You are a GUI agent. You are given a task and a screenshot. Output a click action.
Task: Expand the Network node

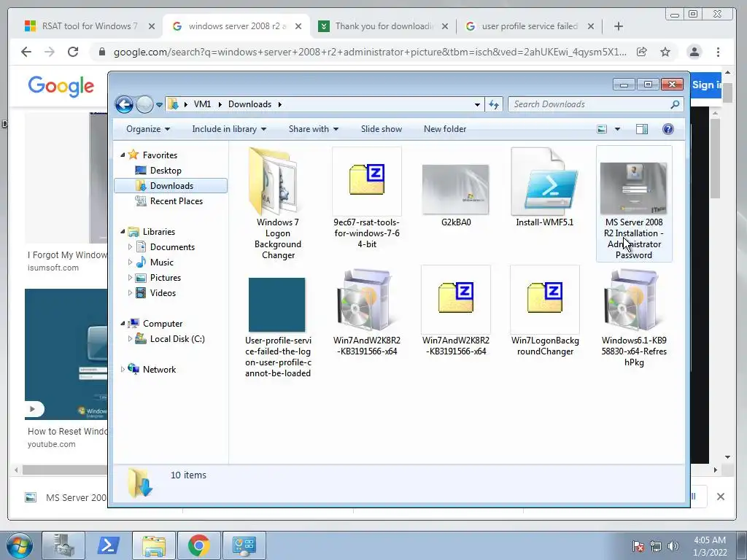pyautogui.click(x=123, y=370)
